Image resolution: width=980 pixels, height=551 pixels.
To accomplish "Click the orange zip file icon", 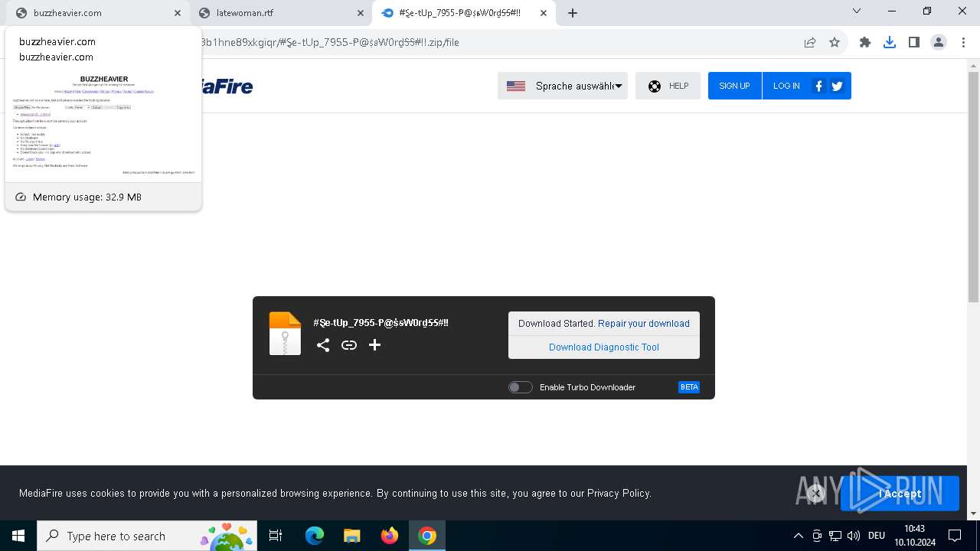I will (285, 334).
